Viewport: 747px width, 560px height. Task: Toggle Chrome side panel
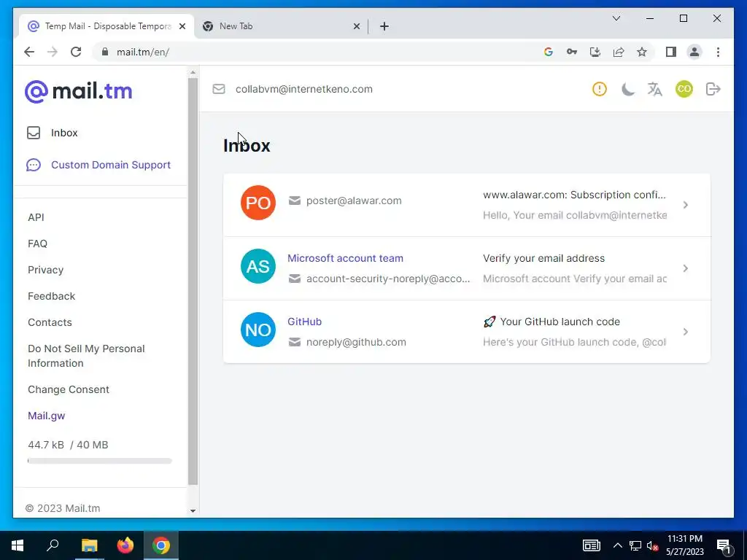coord(671,52)
